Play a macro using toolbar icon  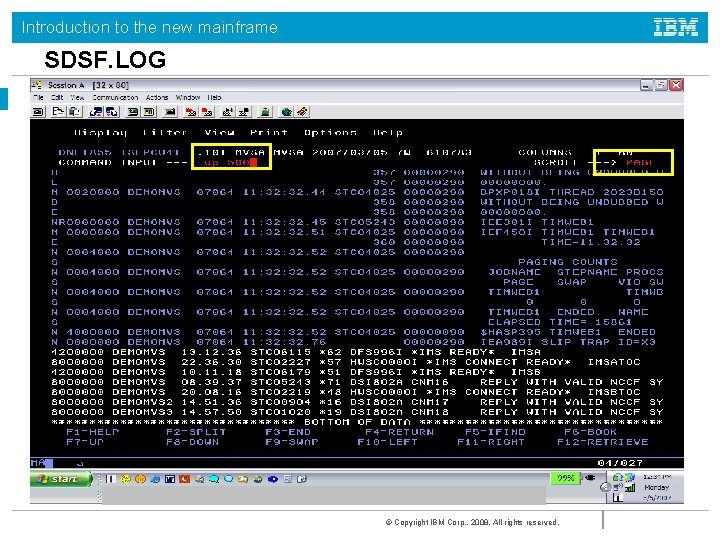point(228,112)
